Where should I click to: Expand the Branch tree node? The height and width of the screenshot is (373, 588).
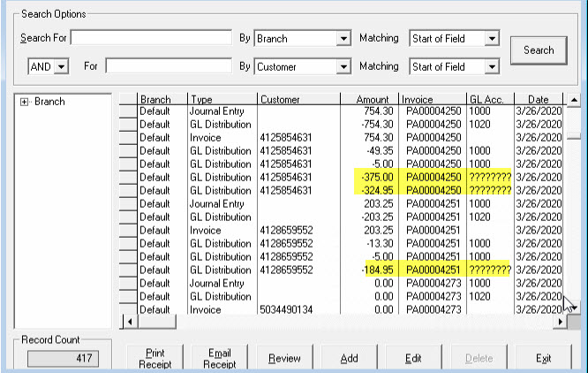pos(24,102)
